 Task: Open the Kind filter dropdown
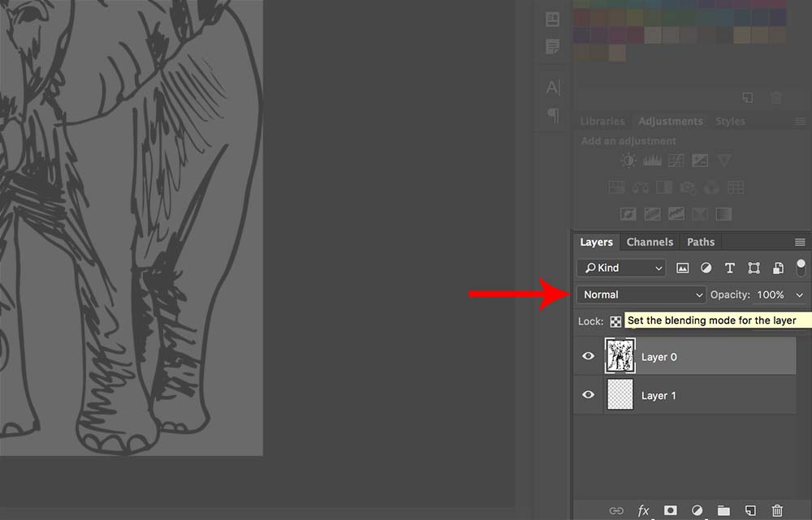pyautogui.click(x=621, y=268)
